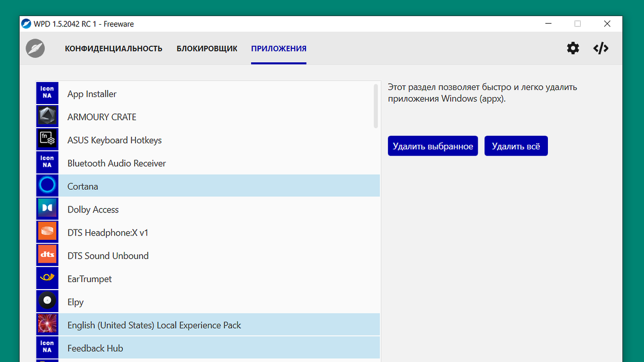Click the WPD title bar app icon
Screen dimensions: 644x362
pyautogui.click(x=26, y=24)
